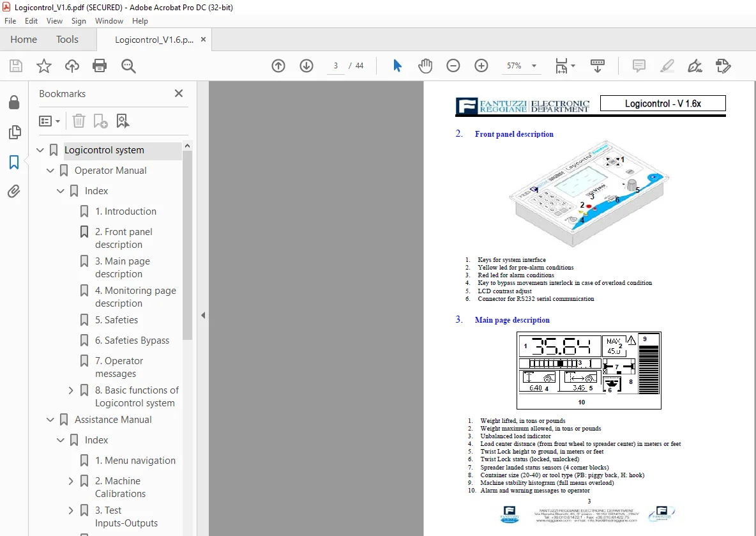Jump to 5. Safeties bookmark

coord(116,320)
